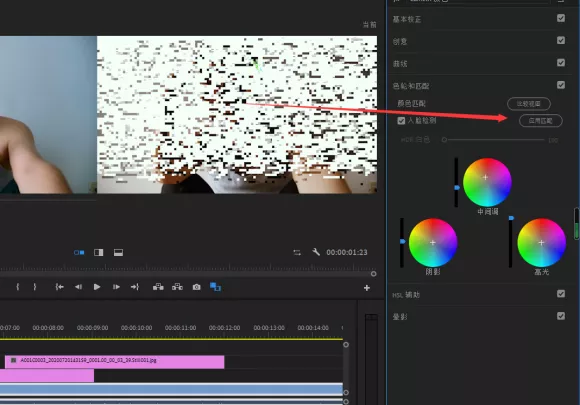Toggle 创意 section checkbox
Screen dimensions: 580x405
(x=561, y=40)
